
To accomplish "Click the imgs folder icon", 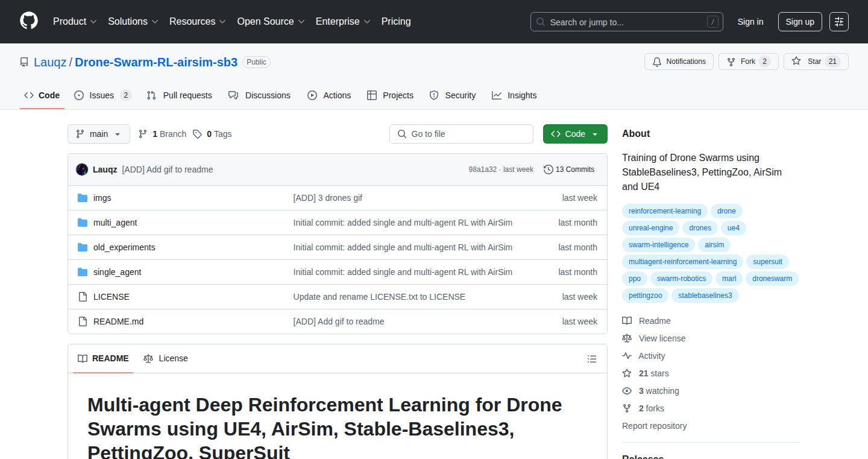I will pyautogui.click(x=83, y=198).
